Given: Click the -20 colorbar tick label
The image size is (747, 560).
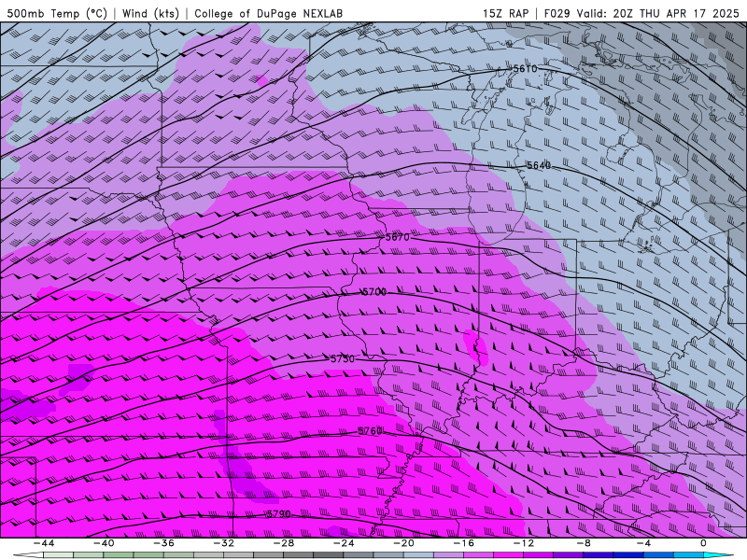Looking at the screenshot, I should point(404,543).
